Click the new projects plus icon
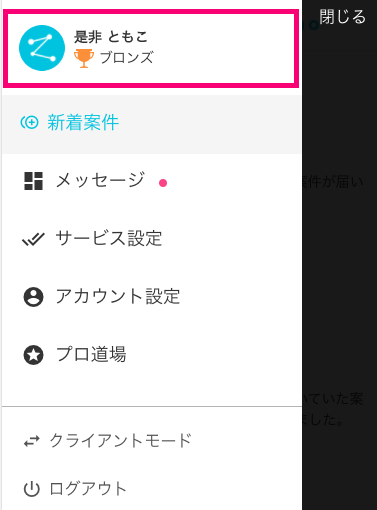Viewport: 377px width, 510px height. pos(30,122)
